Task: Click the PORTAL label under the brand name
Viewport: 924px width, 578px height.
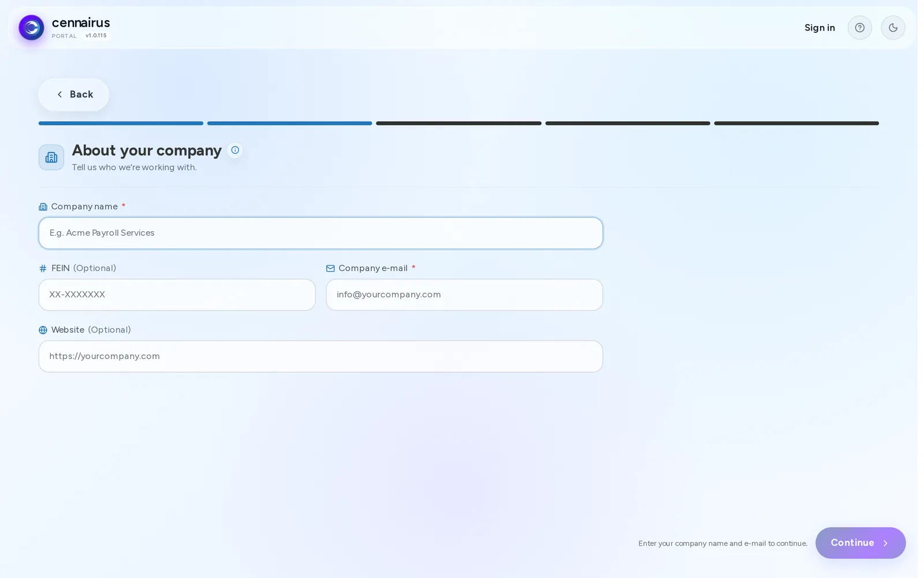Action: click(x=64, y=36)
